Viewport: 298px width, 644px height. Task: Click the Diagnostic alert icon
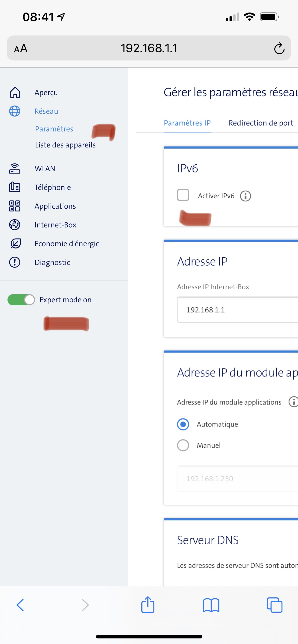coord(15,262)
